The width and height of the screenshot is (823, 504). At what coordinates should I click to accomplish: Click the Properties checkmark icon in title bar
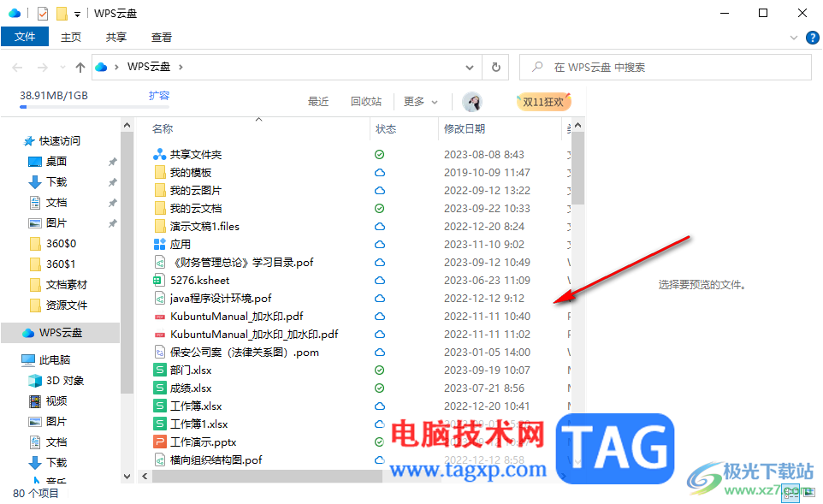click(x=43, y=13)
